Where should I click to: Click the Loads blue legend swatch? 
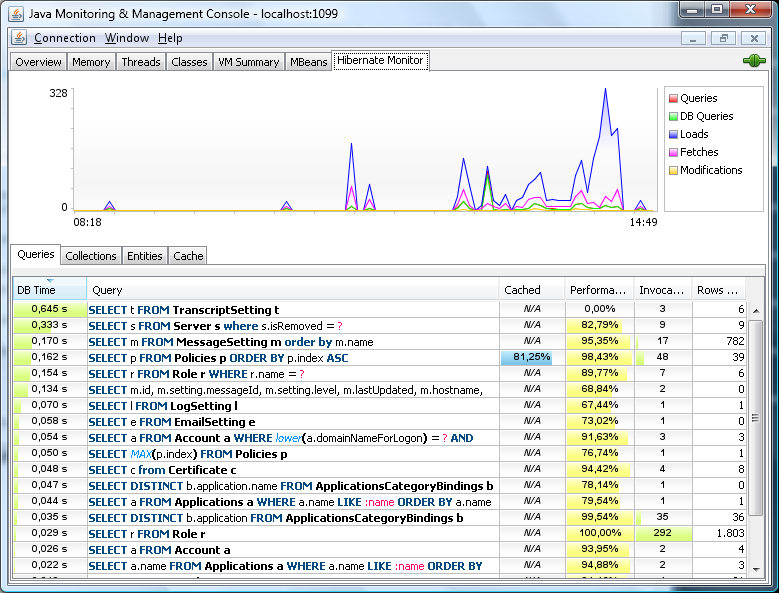pyautogui.click(x=673, y=135)
